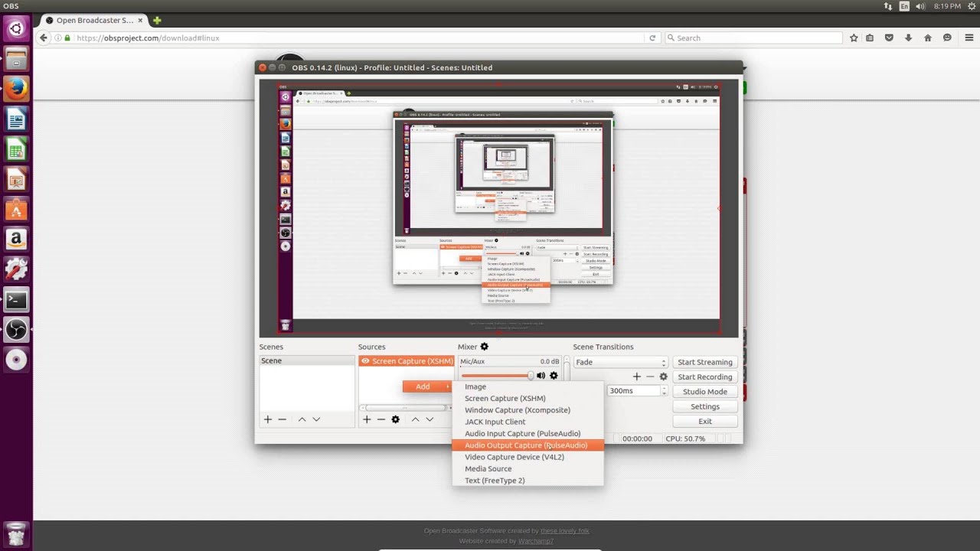Select the Scene entry in Scenes list

click(306, 360)
